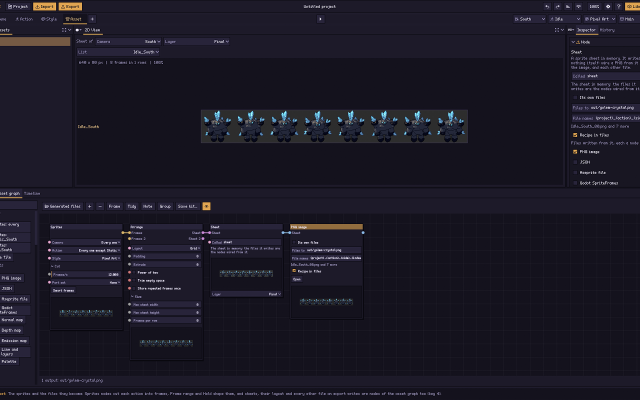Toggle 'Recipe in files' on the PNG image node
Image resolution: width=640 pixels, height=400 pixels.
pyautogui.click(x=294, y=271)
